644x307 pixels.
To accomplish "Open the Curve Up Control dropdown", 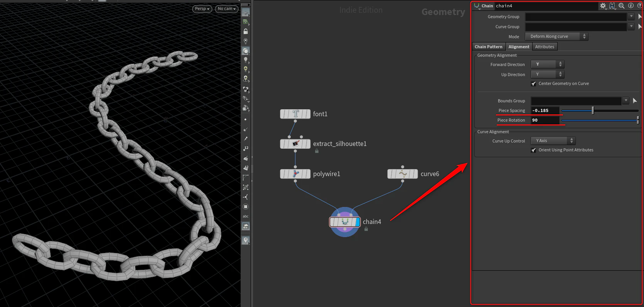I will point(553,141).
